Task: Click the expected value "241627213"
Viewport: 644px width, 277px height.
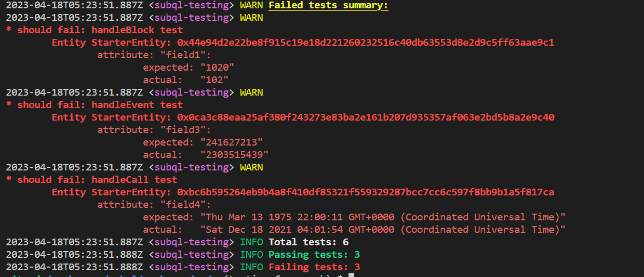Action: pyautogui.click(x=232, y=142)
